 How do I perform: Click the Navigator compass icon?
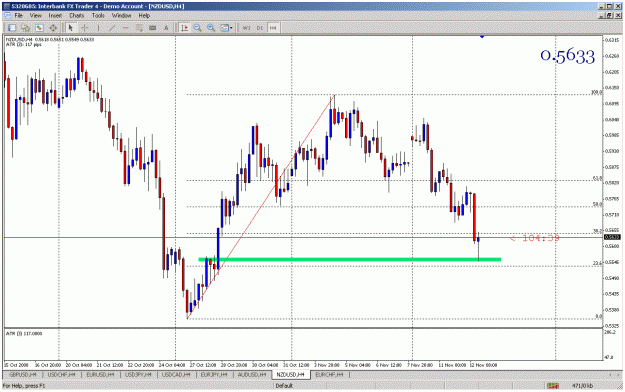(x=53, y=28)
